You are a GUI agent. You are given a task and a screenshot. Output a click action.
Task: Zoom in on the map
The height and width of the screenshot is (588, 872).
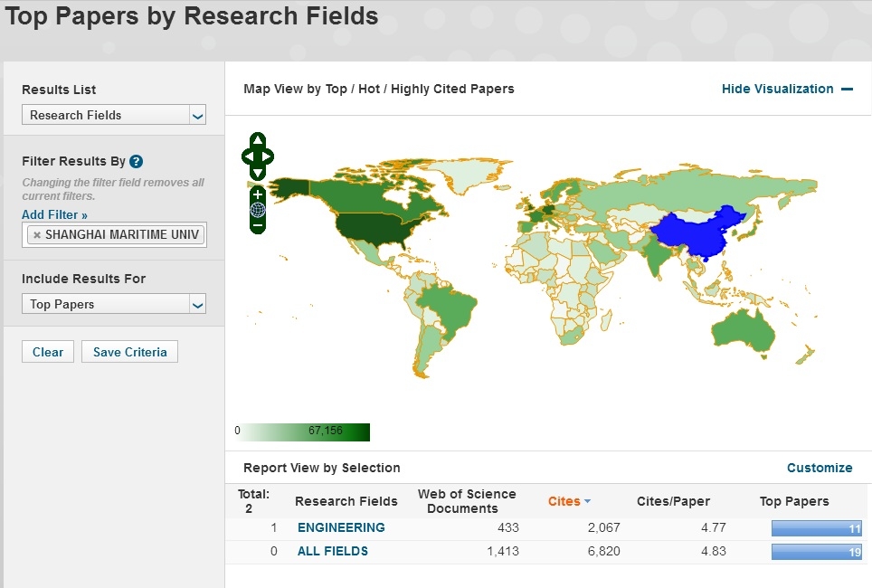click(258, 194)
